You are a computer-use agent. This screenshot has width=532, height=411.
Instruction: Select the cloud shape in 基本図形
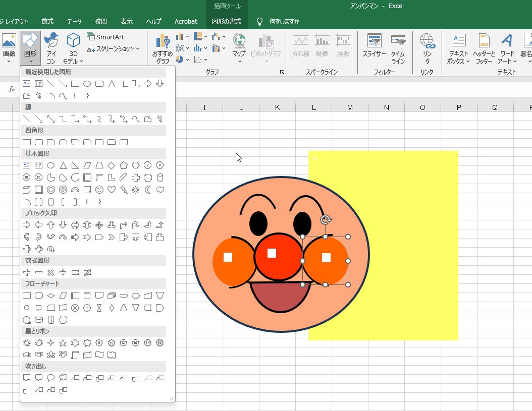[160, 190]
